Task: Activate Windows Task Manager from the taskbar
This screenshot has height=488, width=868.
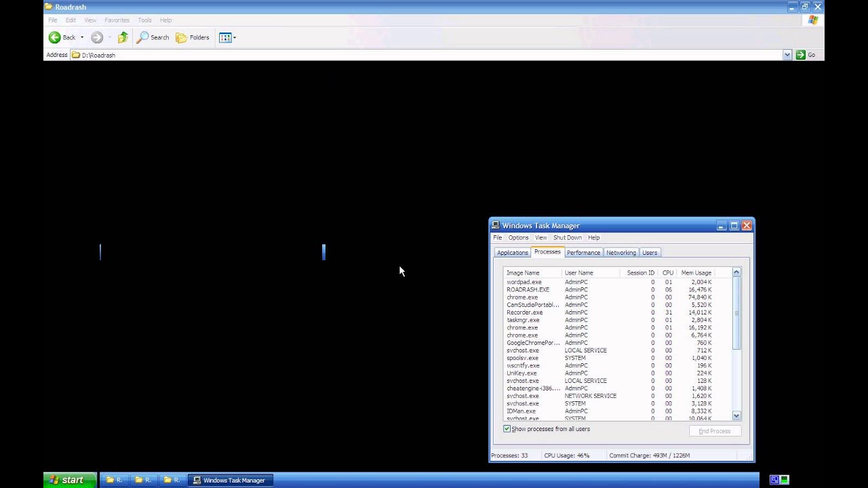Action: [230, 480]
